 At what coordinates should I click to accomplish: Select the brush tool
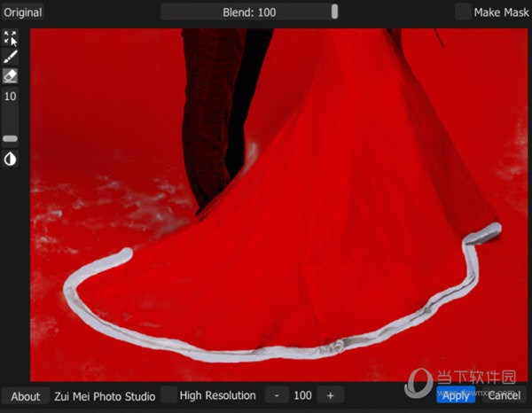(10, 57)
